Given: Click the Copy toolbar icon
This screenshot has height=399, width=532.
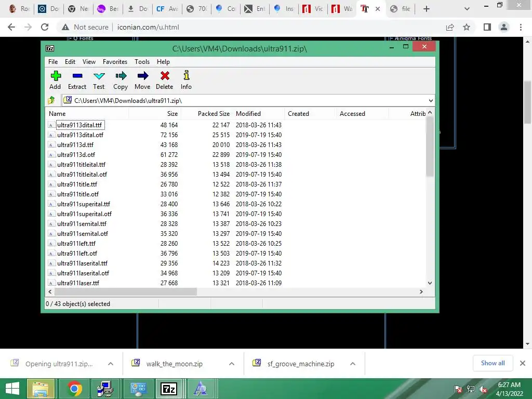Looking at the screenshot, I should tap(121, 76).
